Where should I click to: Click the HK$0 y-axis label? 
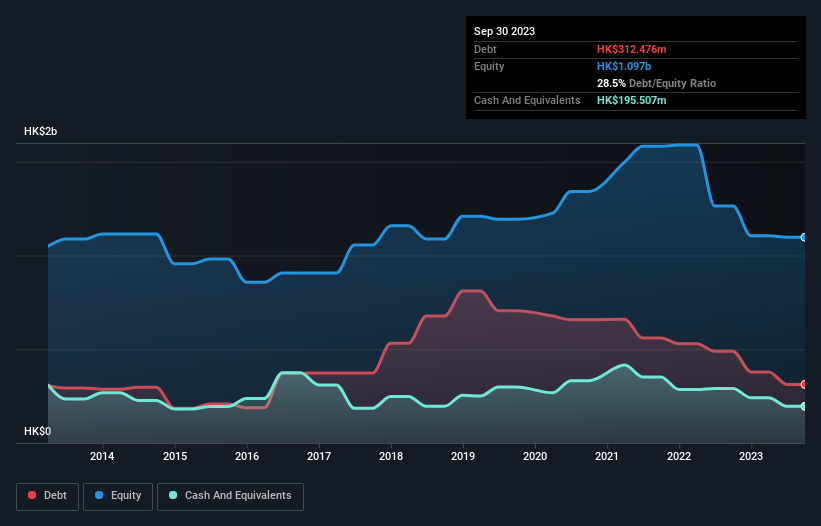pos(38,431)
